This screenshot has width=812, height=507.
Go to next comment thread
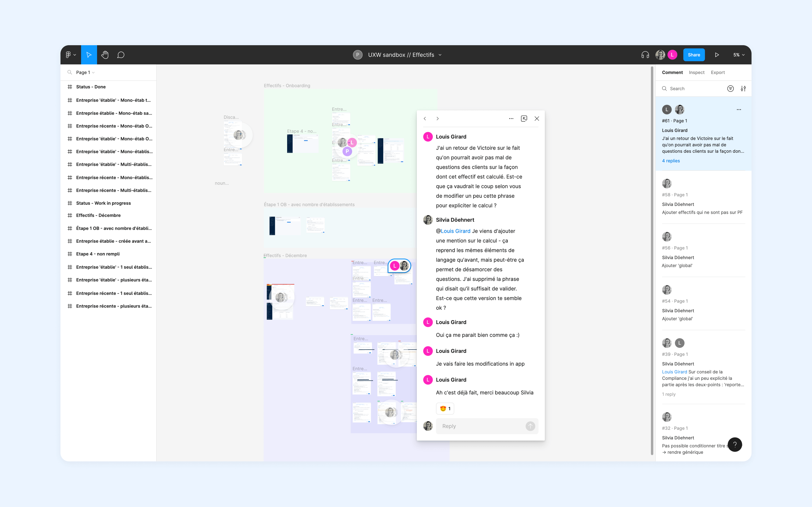pyautogui.click(x=438, y=118)
